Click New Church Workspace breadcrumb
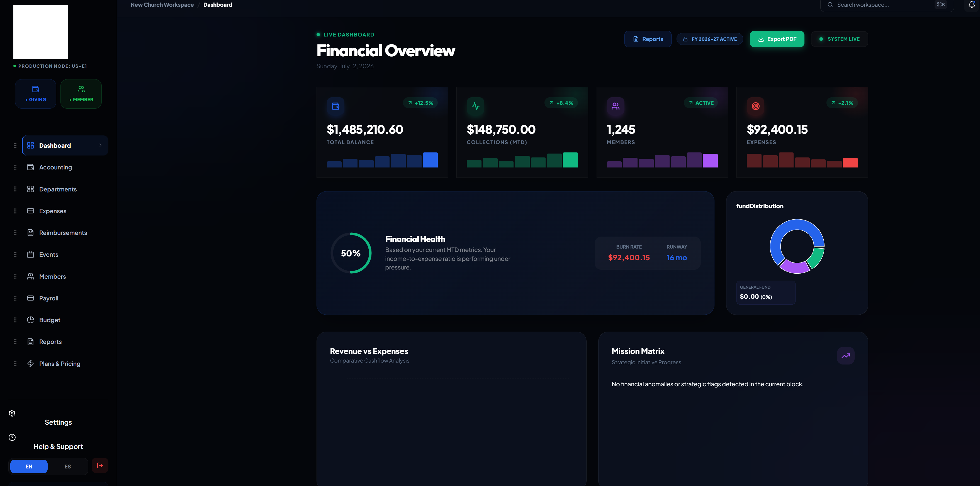This screenshot has width=980, height=486. click(x=162, y=4)
